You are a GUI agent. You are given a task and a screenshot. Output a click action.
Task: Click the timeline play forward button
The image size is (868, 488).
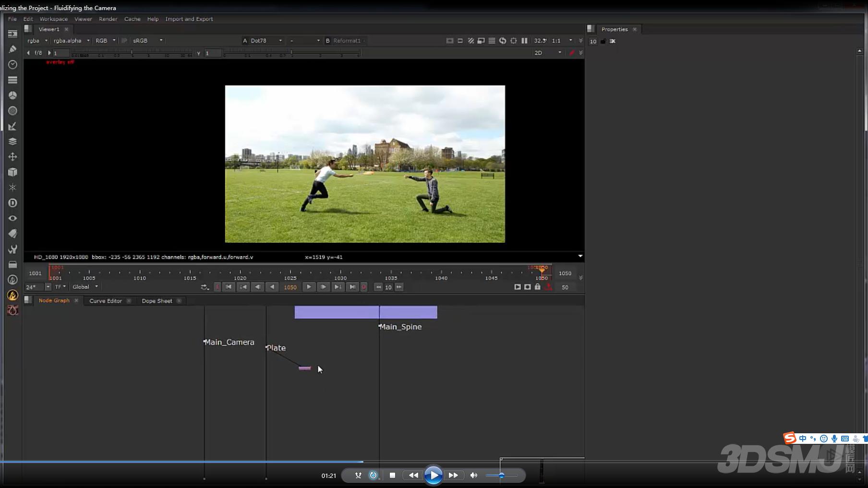tap(309, 287)
